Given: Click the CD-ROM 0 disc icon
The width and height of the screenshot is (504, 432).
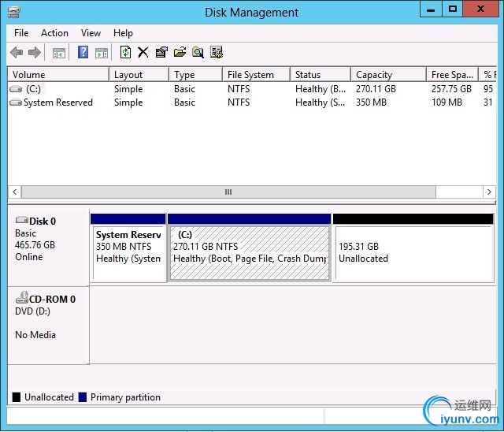Looking at the screenshot, I should point(22,297).
